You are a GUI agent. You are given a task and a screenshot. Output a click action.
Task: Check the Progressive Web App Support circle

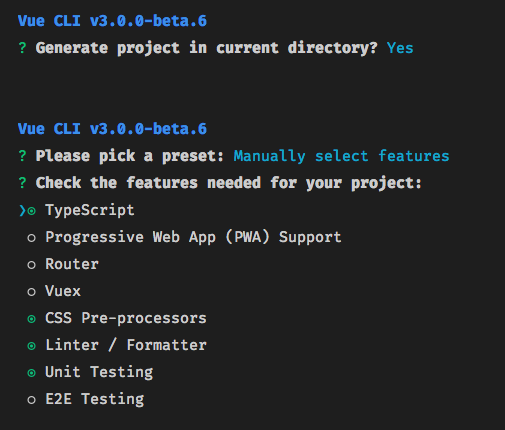click(x=31, y=238)
